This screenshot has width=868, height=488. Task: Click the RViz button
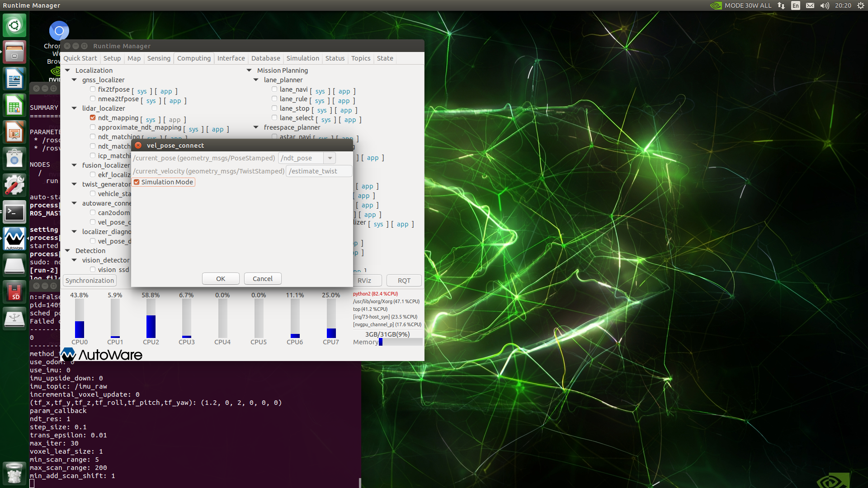(364, 280)
